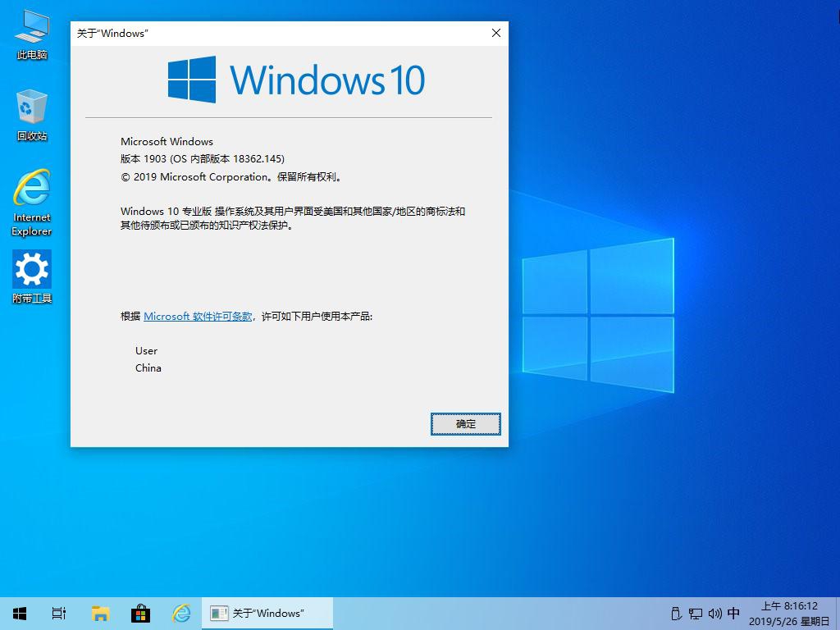Open the Recycle Bin (回收站) icon
Viewport: 840px width, 630px height.
[32, 115]
